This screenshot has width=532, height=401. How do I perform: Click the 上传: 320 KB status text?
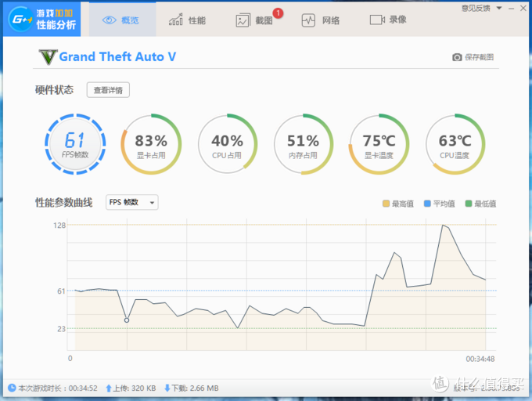point(134,388)
